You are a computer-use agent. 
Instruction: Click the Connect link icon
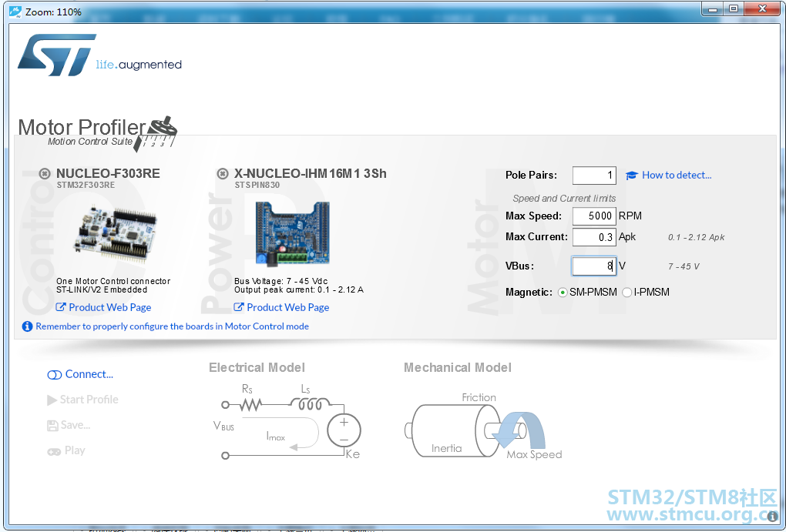(x=54, y=375)
